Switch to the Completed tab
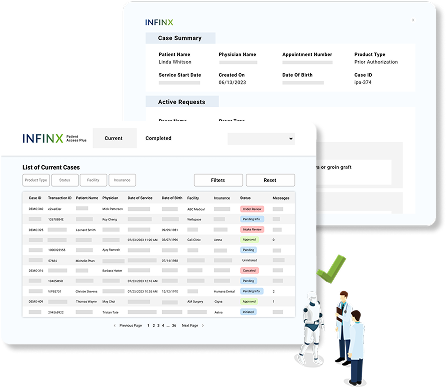The image size is (446, 388). click(158, 138)
